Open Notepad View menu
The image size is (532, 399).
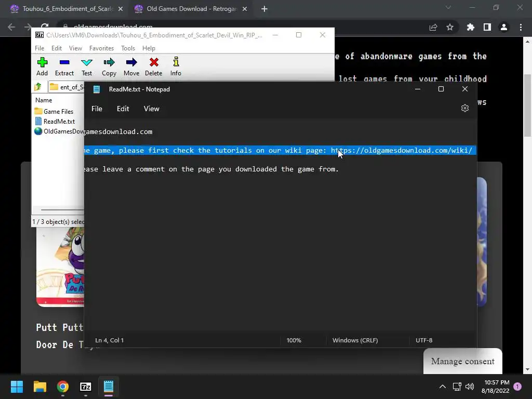point(151,109)
